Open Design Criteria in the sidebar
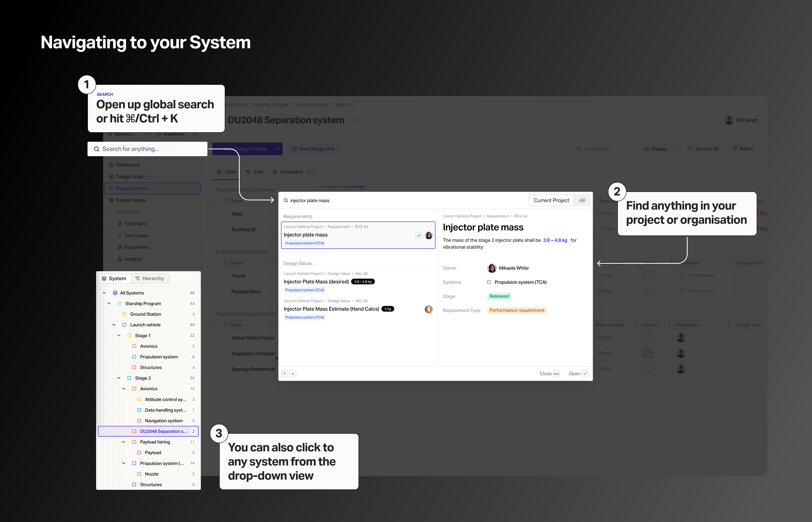This screenshot has width=812, height=522. (152, 188)
